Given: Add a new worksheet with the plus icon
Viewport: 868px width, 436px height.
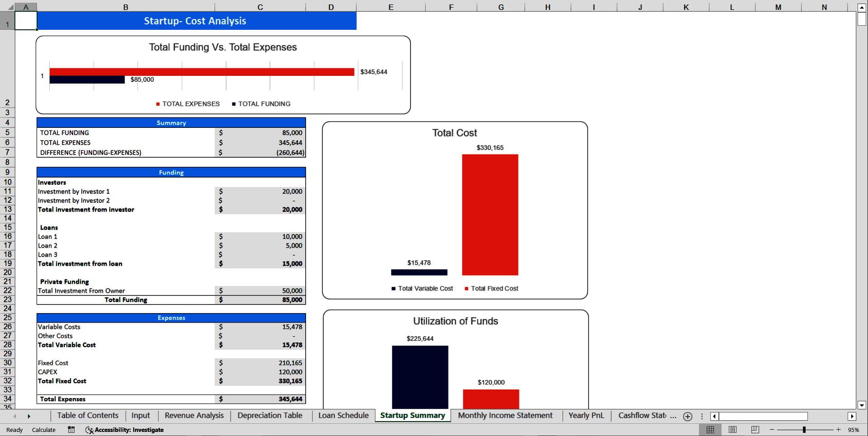Looking at the screenshot, I should click(688, 416).
